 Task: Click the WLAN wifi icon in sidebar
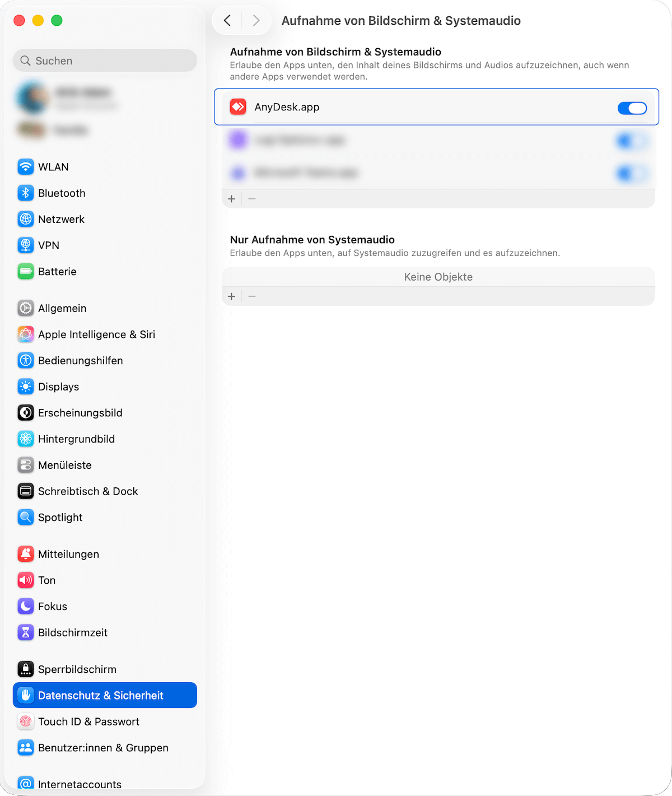click(26, 167)
